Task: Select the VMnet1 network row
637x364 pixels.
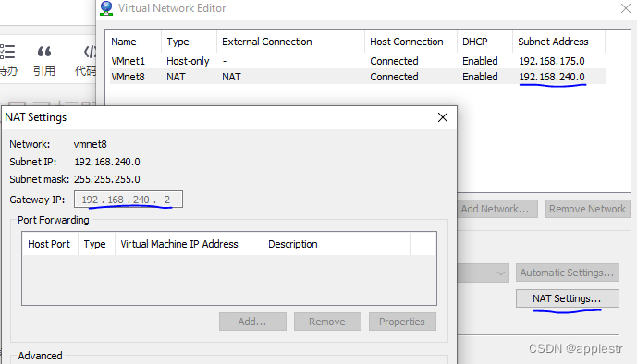Action: click(358, 61)
